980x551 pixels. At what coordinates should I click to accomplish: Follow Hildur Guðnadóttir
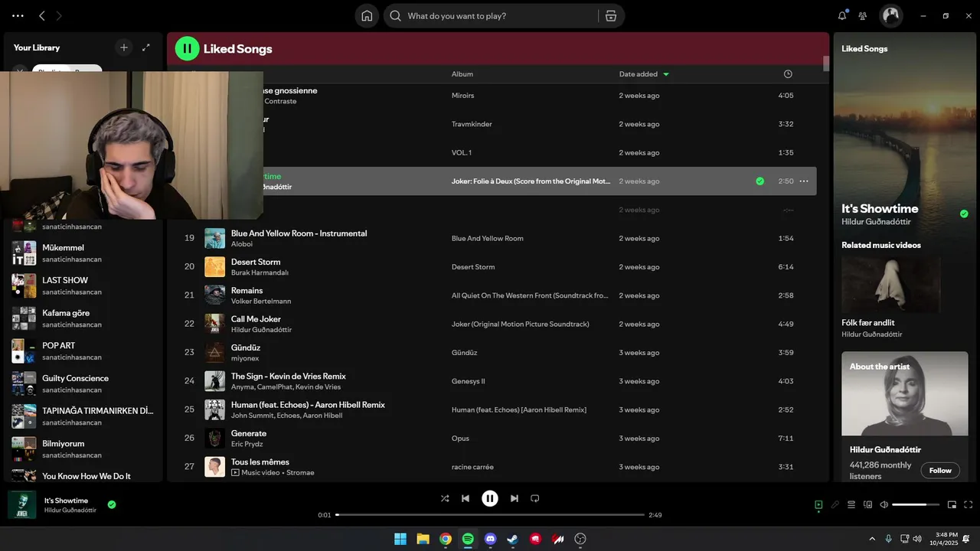tap(940, 471)
